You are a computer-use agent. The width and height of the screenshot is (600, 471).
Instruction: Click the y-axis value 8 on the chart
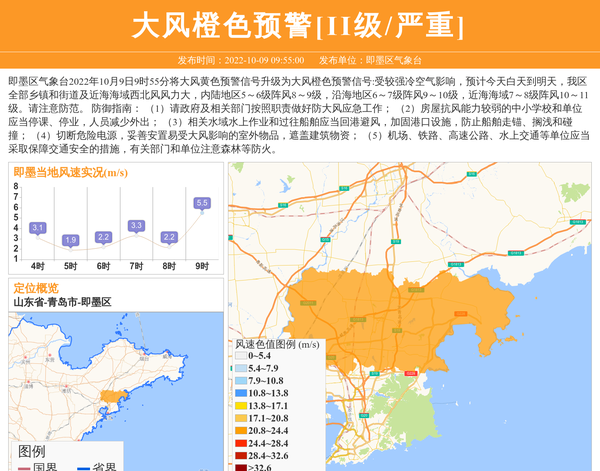point(16,186)
